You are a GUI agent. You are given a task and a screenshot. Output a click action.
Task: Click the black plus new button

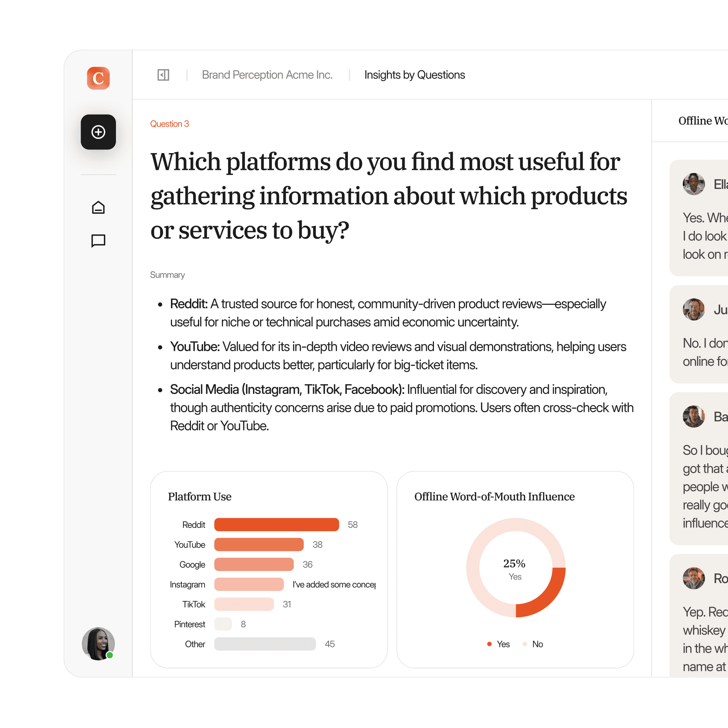coord(98,132)
